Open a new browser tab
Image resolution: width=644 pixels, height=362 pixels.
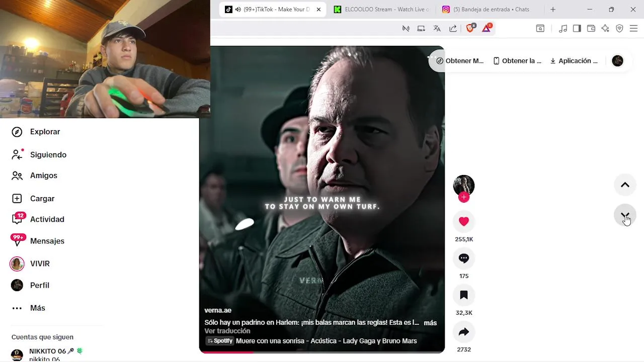click(553, 10)
